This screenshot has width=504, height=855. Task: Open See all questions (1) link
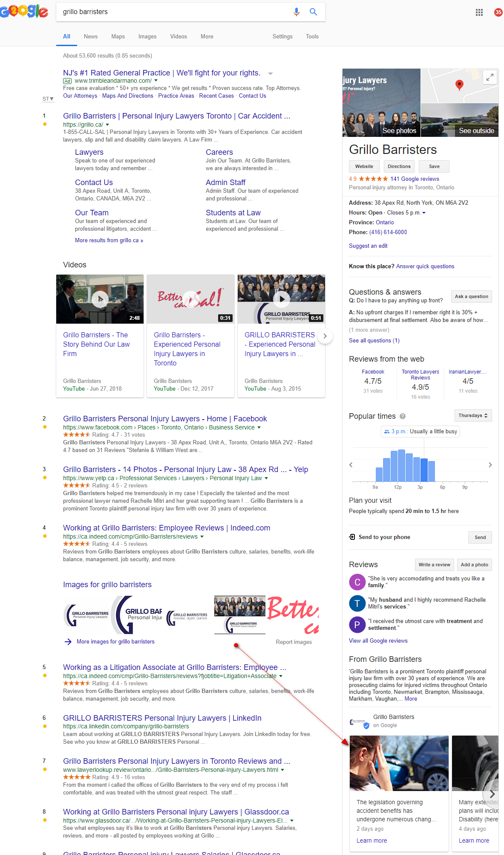pos(374,341)
